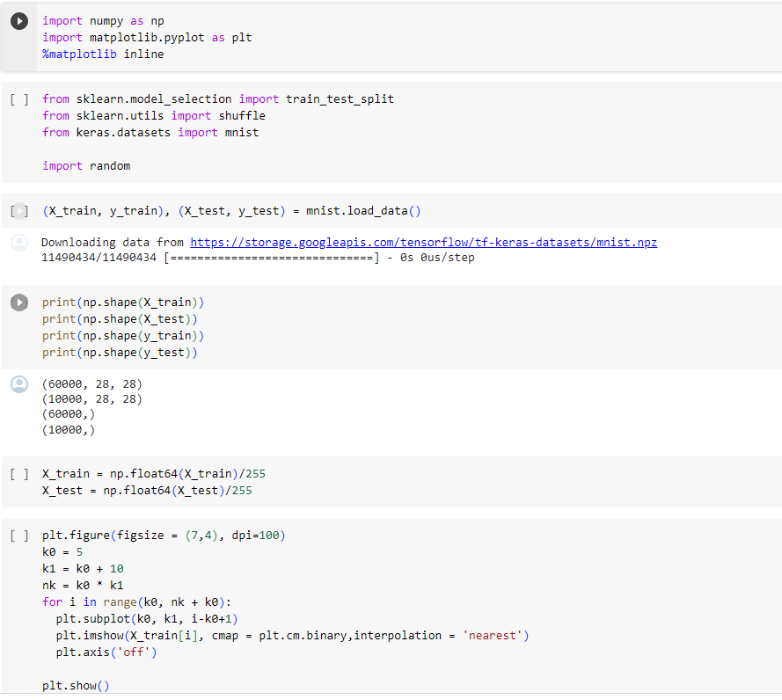This screenshot has width=782, height=700.
Task: Click output icon beside Downloading data message
Action: click(19, 243)
